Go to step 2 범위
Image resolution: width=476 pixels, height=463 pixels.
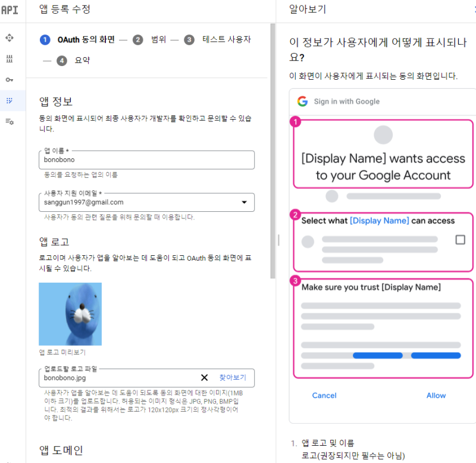(x=149, y=39)
